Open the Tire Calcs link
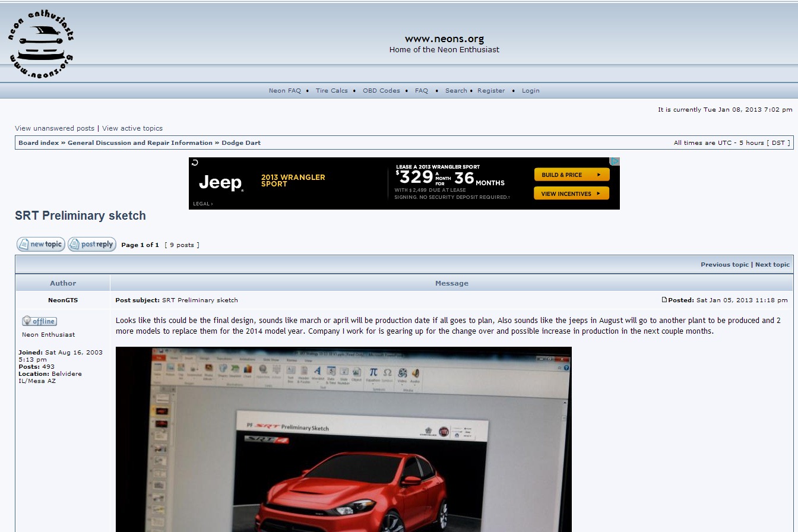Screen dimensions: 798x532 [x=332, y=91]
